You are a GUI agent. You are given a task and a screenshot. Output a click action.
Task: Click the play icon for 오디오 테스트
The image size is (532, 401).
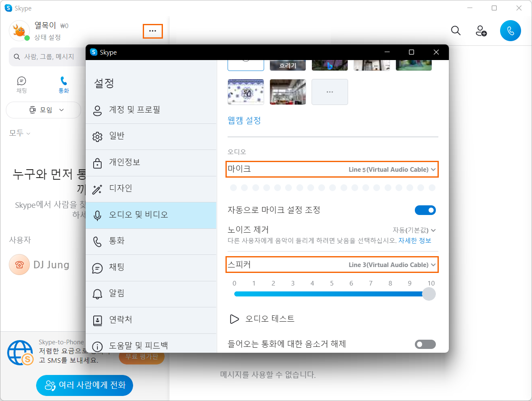point(234,319)
